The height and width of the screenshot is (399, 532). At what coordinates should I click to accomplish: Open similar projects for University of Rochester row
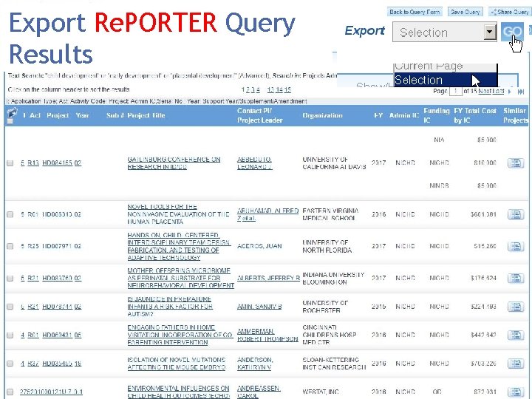516,307
